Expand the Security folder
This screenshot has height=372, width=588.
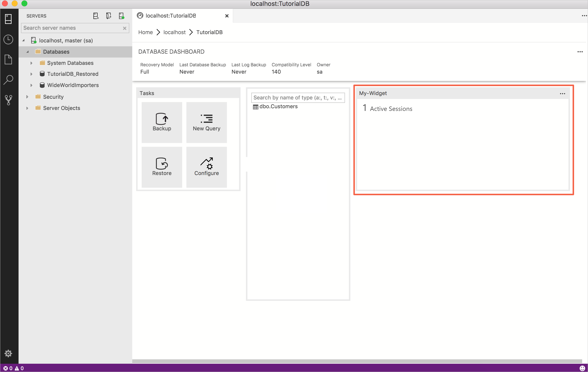(27, 96)
